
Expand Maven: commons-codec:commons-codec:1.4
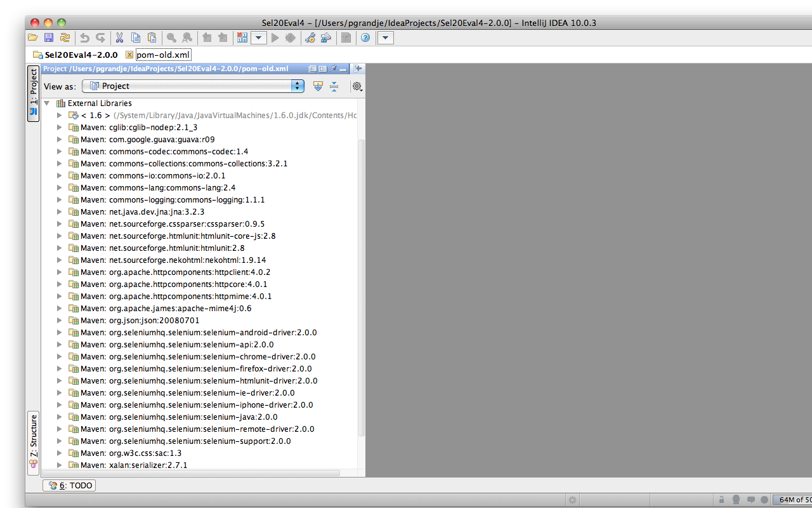click(60, 151)
